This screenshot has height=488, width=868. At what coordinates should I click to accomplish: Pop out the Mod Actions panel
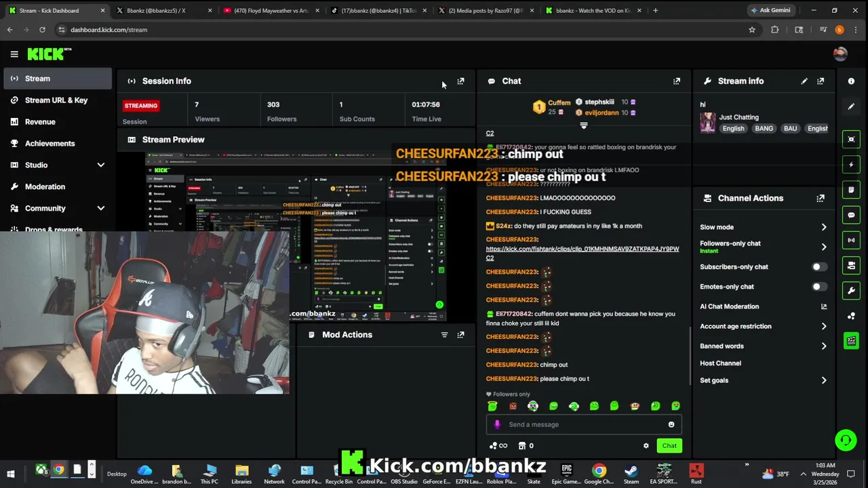tap(460, 335)
